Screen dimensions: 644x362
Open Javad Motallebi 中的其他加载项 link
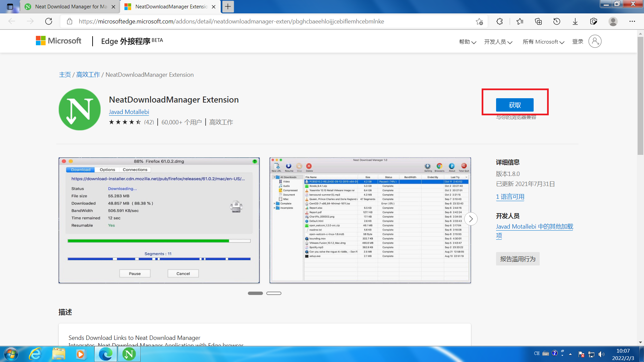534,231
